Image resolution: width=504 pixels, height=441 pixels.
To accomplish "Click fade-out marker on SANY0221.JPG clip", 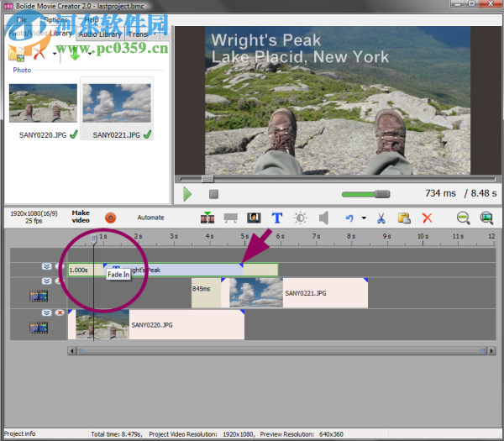I will 365,281.
